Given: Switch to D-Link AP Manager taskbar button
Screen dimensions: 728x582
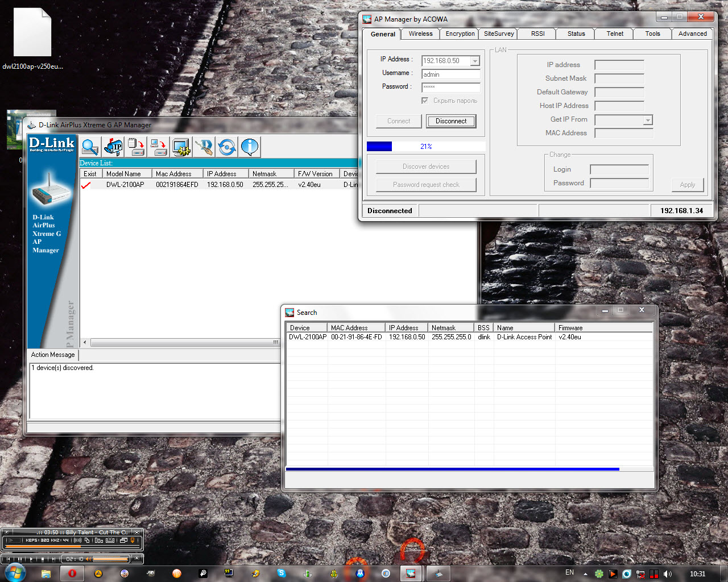Looking at the screenshot, I should point(438,573).
